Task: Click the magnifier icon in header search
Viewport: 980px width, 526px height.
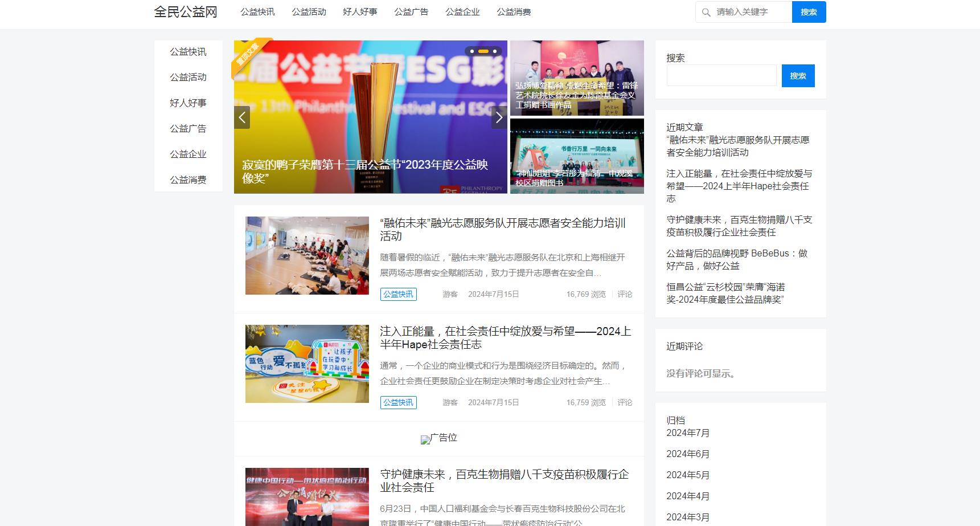Action: tap(706, 12)
